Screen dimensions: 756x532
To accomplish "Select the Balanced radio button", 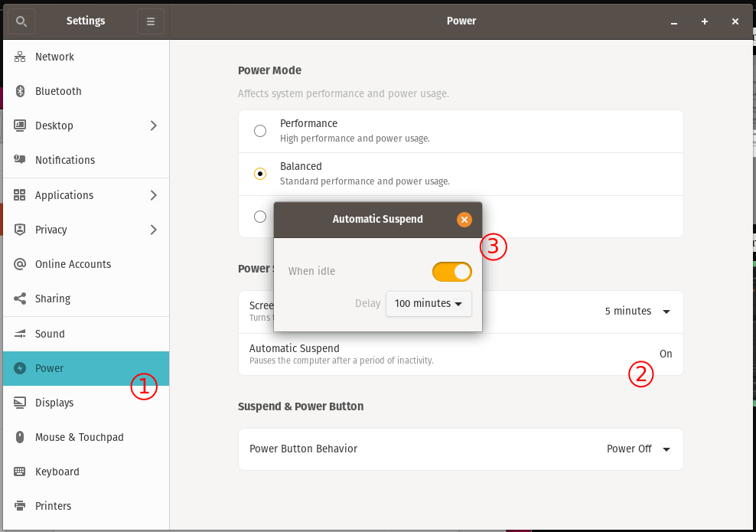I will pos(259,173).
